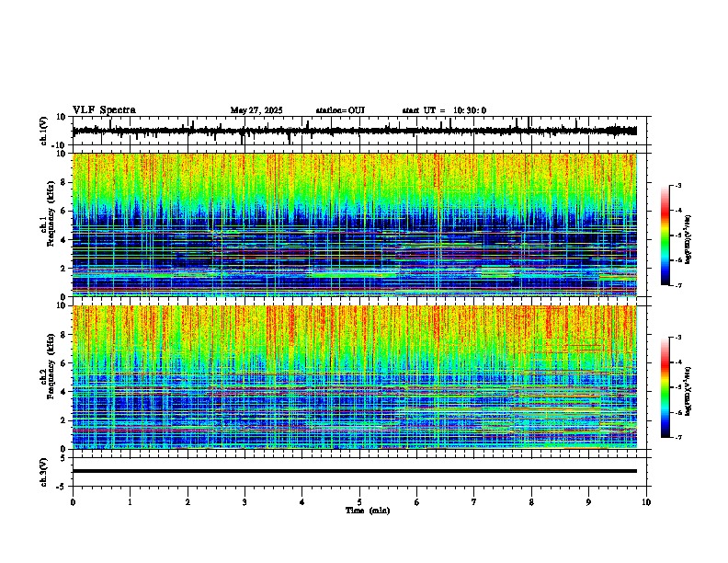Click the "8" kHz tick on ch.2 spectrogram axis
Image resolution: width=728 pixels, height=563 pixels.
(x=64, y=335)
